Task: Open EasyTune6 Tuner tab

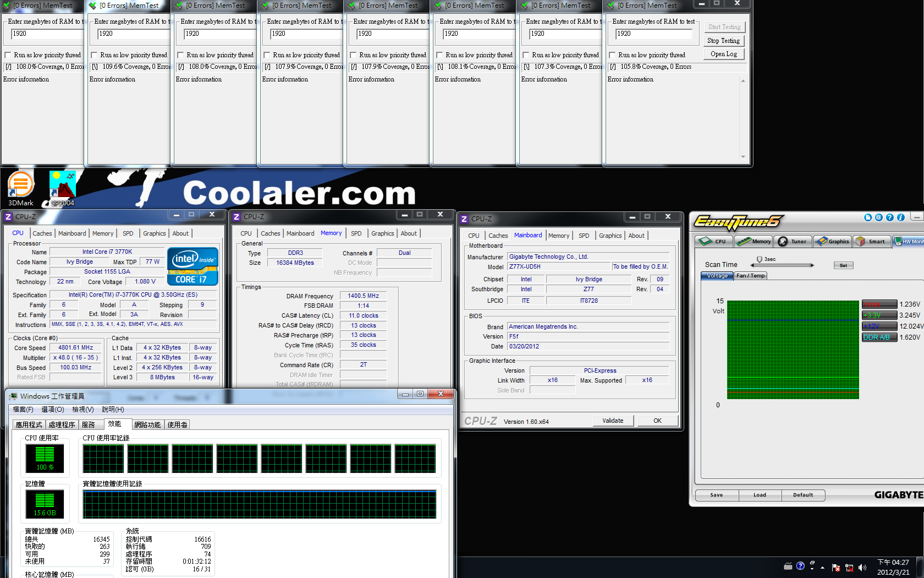Action: click(x=793, y=241)
